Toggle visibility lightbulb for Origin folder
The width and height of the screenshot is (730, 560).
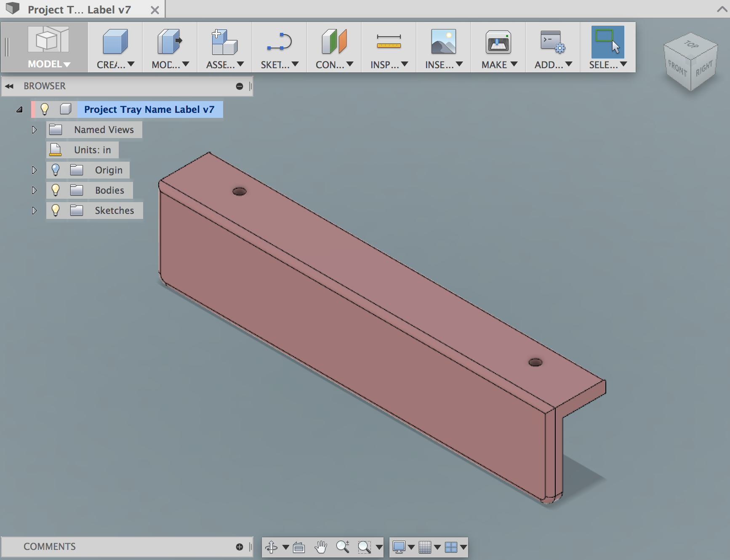point(56,170)
